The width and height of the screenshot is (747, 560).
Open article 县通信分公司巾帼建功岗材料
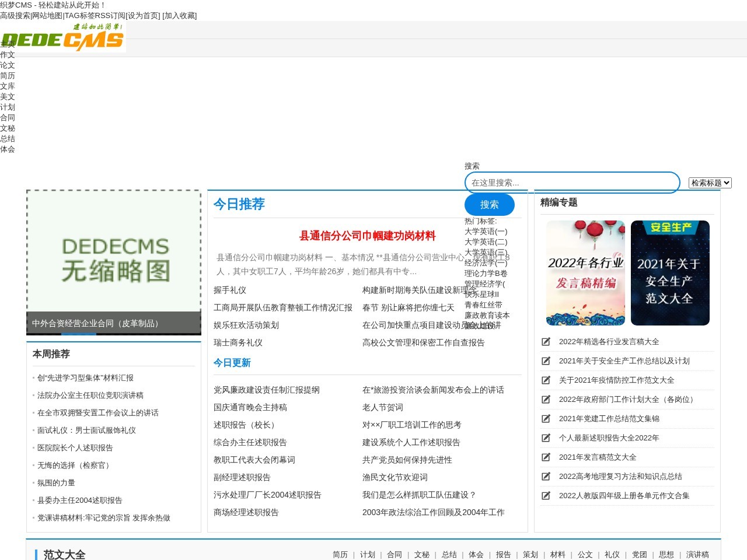click(x=367, y=236)
